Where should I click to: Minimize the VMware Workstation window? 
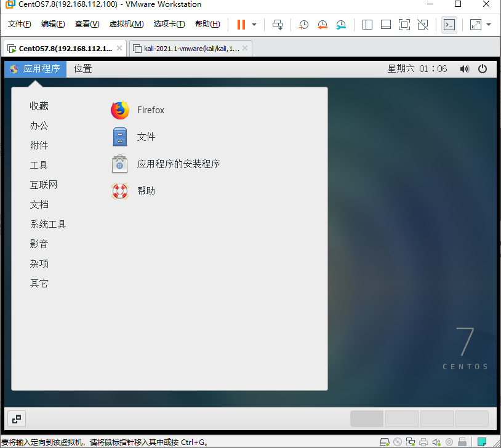430,4
